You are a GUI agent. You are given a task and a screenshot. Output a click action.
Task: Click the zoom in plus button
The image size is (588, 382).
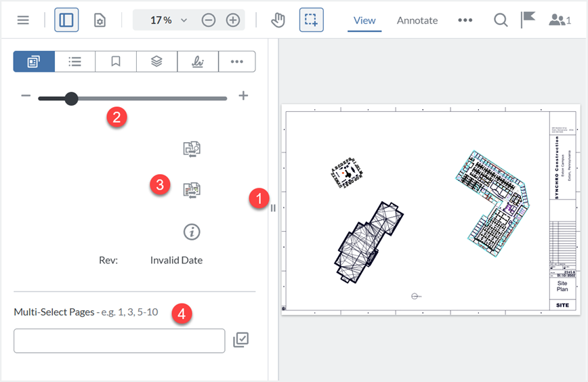coord(233,20)
